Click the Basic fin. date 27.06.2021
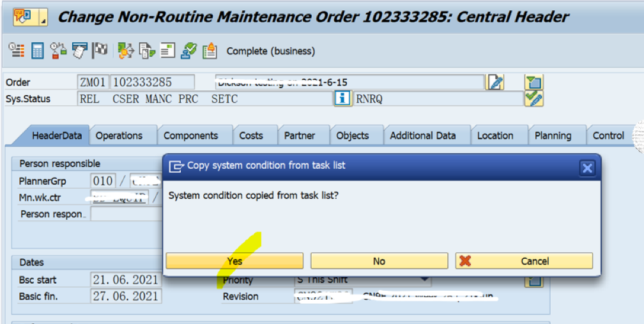 tap(126, 296)
